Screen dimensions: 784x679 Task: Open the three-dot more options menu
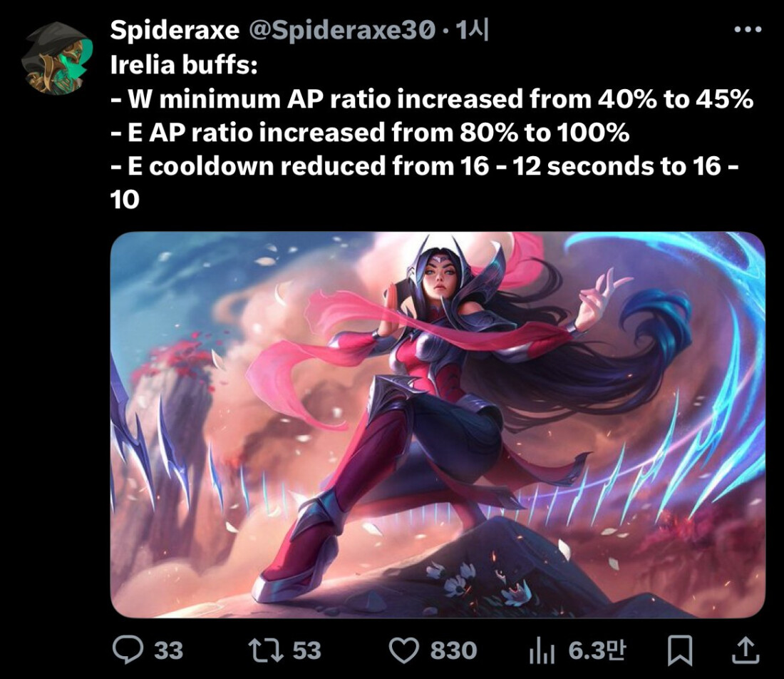point(748,30)
